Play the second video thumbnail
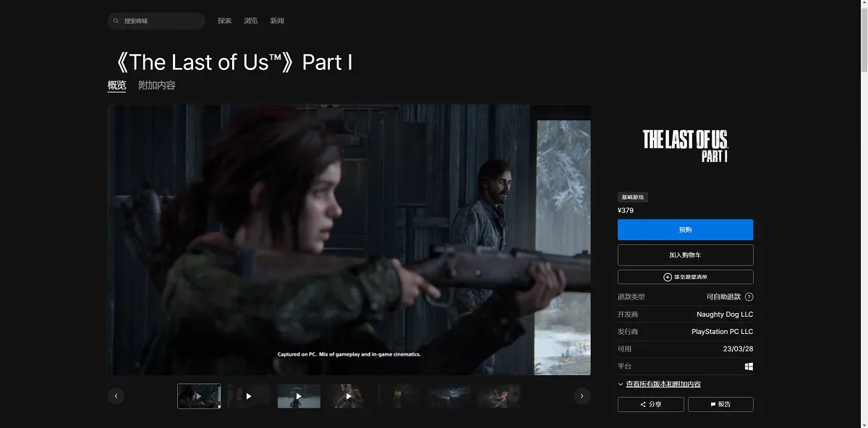Image resolution: width=868 pixels, height=428 pixels. click(x=249, y=396)
